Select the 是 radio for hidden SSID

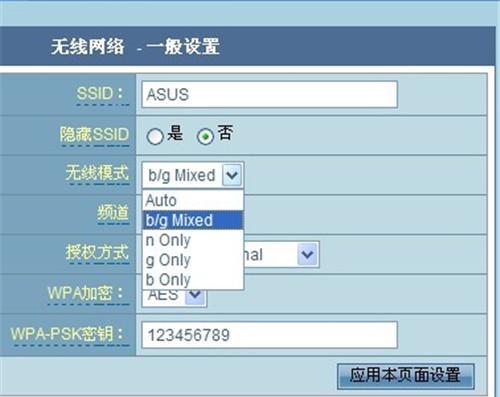pos(155,137)
